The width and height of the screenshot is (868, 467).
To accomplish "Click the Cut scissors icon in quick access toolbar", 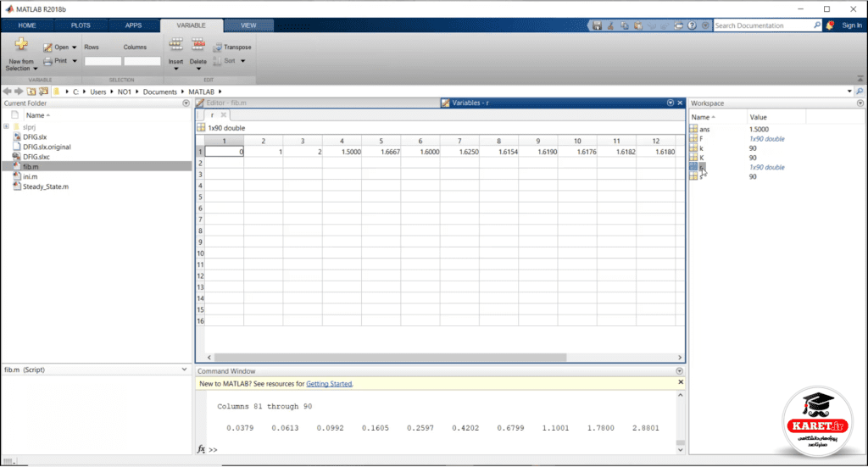I will pyautogui.click(x=610, y=25).
